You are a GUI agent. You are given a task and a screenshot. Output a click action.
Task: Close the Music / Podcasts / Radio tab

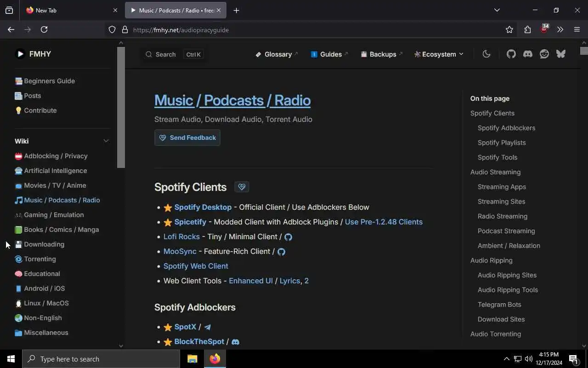coord(219,10)
